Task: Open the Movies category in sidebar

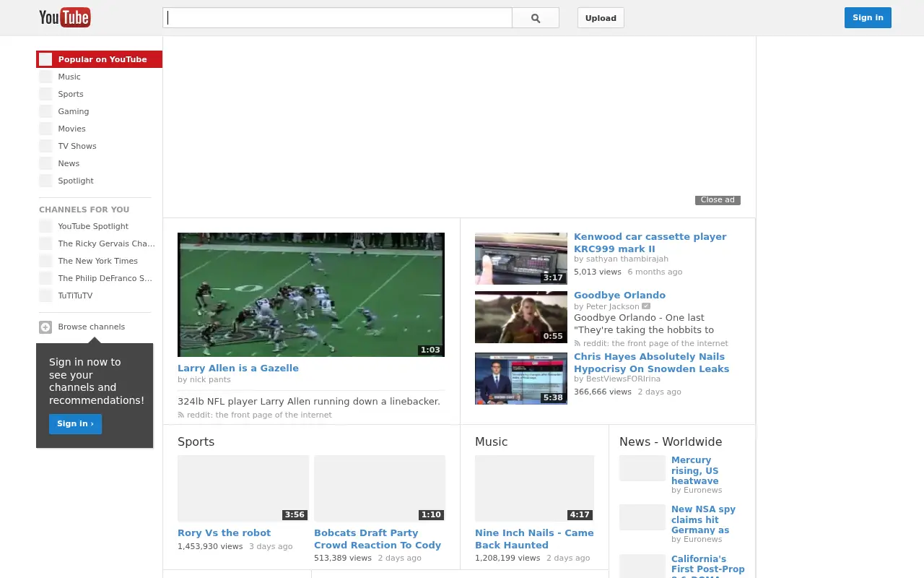Action: click(99, 129)
